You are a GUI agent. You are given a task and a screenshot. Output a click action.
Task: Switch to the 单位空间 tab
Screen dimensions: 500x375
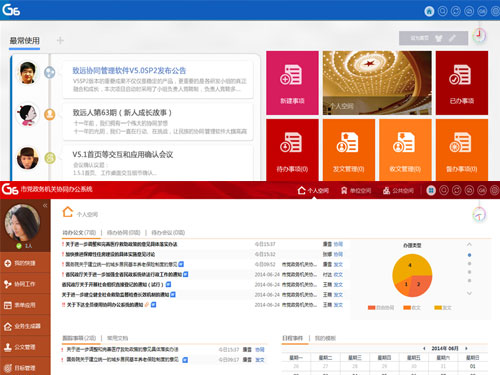coord(356,191)
